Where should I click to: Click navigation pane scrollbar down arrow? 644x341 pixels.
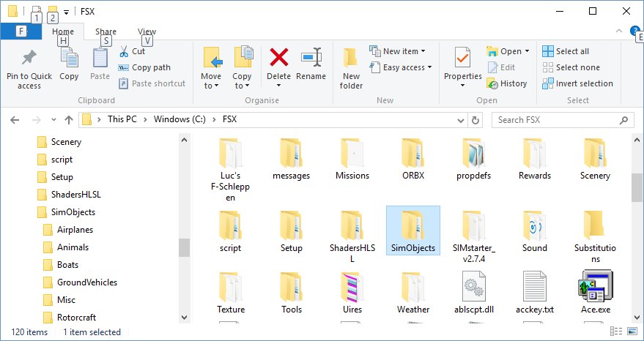pos(184,318)
